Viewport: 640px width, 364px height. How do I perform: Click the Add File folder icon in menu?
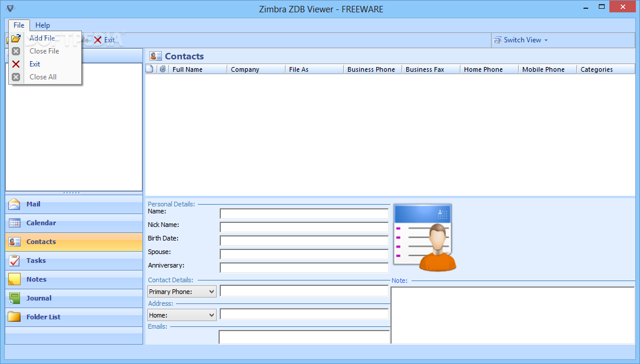point(16,38)
